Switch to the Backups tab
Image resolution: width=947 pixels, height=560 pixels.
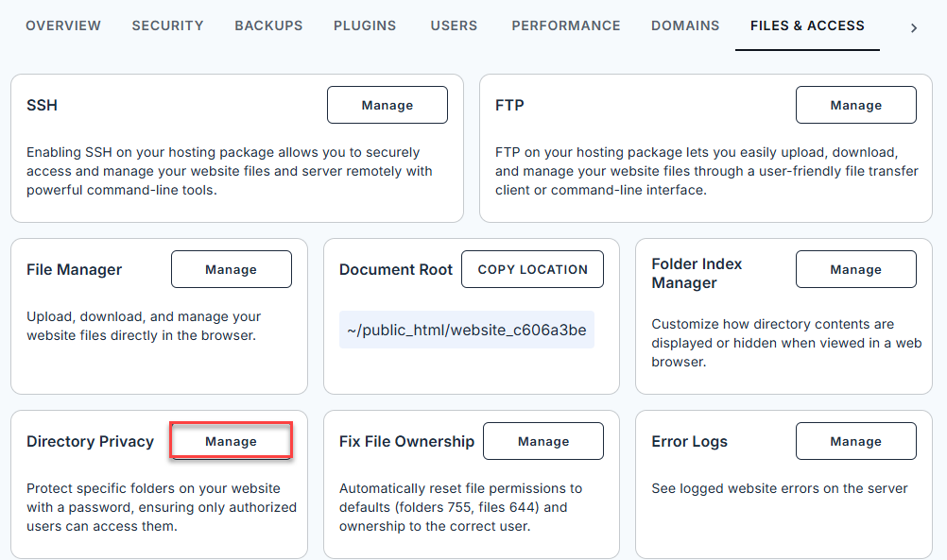pos(268,25)
